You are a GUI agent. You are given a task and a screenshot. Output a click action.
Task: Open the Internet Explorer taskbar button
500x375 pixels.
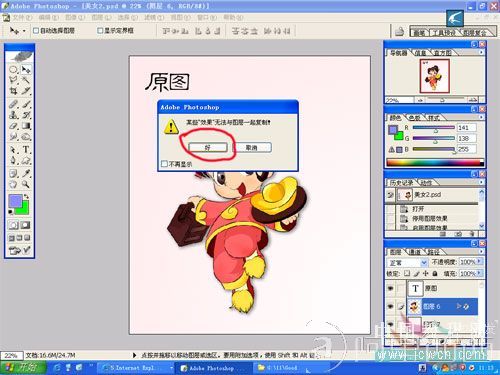click(x=136, y=368)
